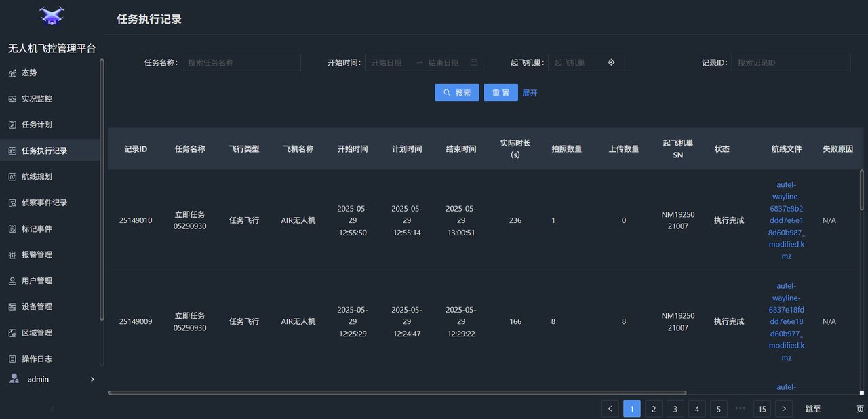The width and height of the screenshot is (868, 419).
Task: Click end time 13:00:51 cell
Action: coord(461,220)
